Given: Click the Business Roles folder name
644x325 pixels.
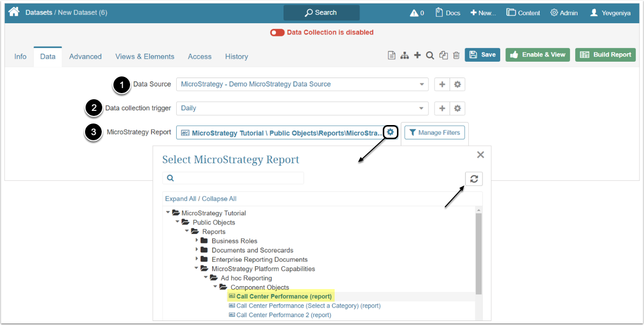Looking at the screenshot, I should [x=234, y=241].
